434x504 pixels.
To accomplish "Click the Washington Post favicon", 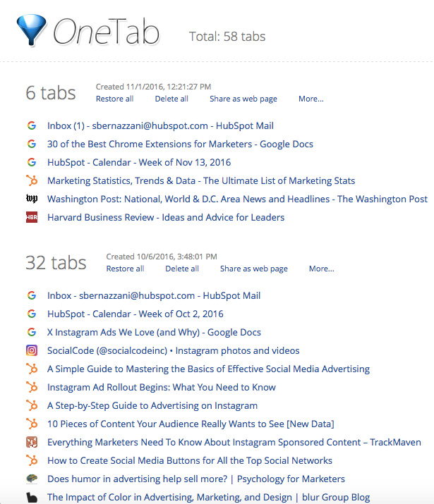I will 32,199.
